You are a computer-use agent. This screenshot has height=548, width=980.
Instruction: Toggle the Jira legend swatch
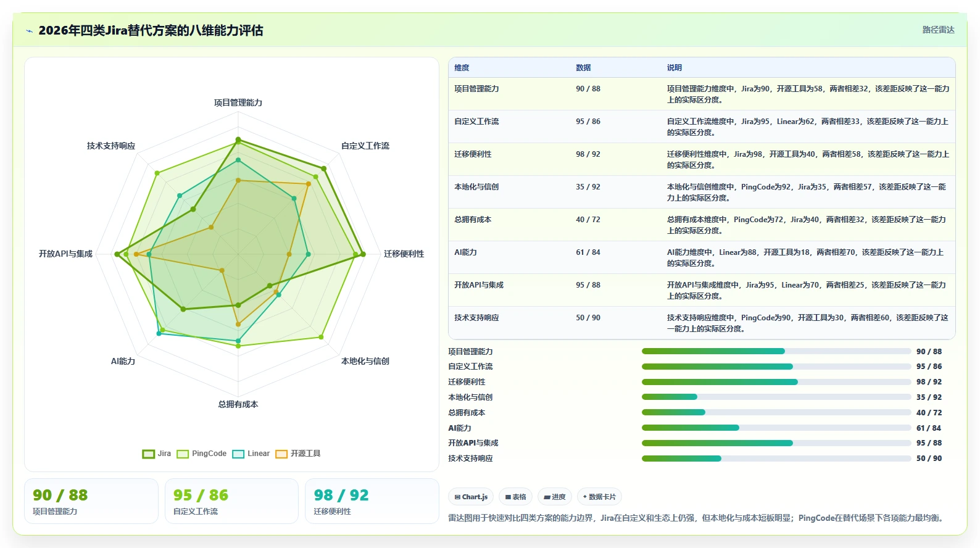pyautogui.click(x=148, y=454)
